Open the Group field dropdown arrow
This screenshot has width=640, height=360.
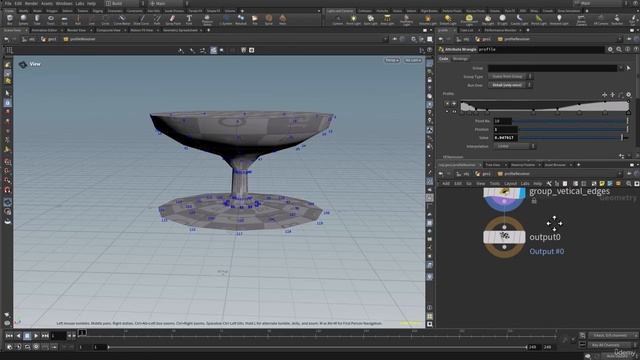pos(621,68)
